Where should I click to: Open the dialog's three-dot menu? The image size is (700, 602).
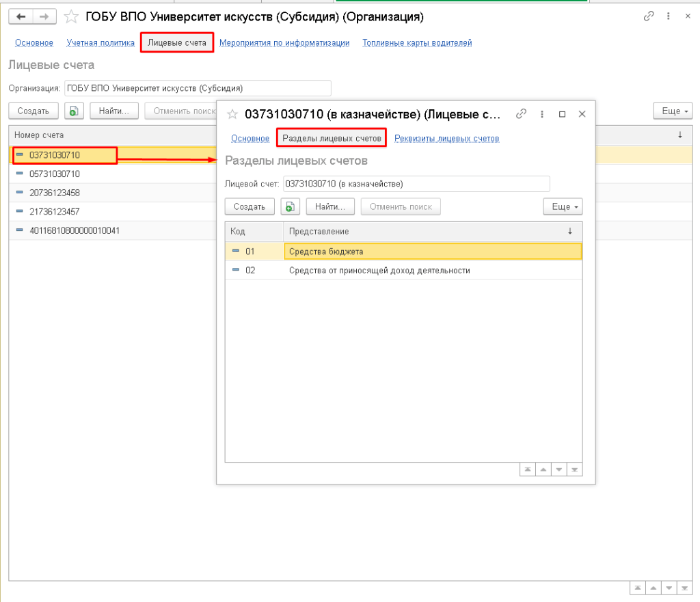pyautogui.click(x=542, y=114)
